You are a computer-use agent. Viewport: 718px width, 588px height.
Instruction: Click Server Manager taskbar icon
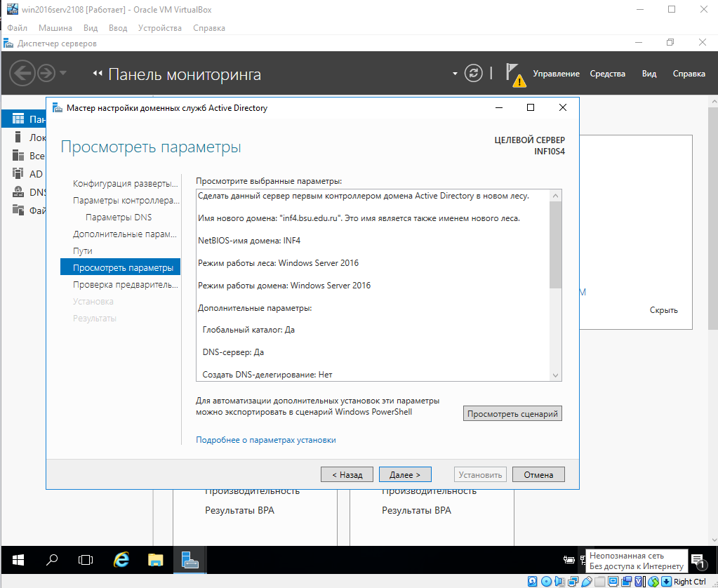click(190, 560)
